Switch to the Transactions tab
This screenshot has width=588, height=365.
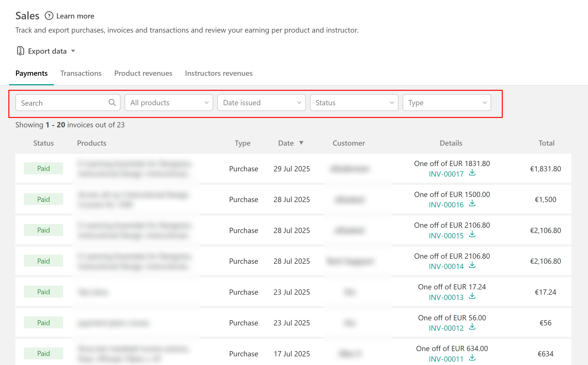click(81, 73)
